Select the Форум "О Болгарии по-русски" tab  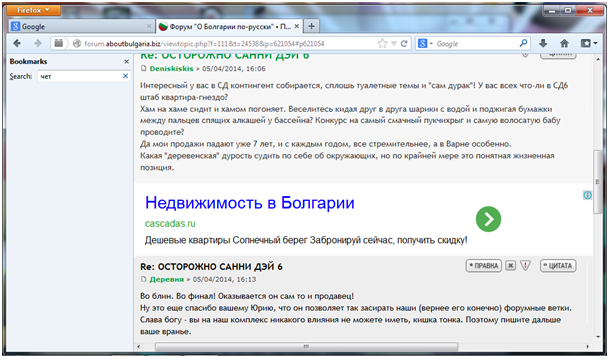pyautogui.click(x=229, y=26)
